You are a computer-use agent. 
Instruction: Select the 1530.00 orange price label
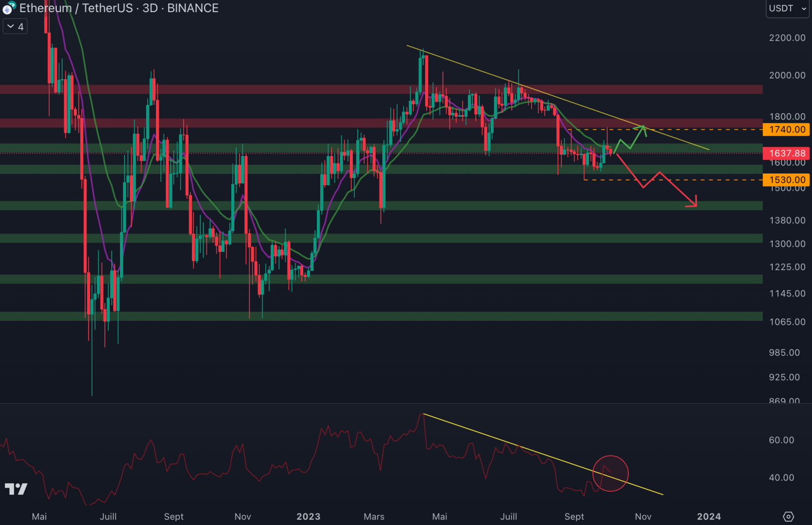787,180
